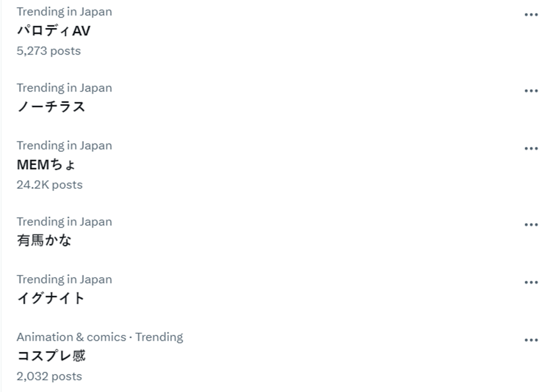Image resolution: width=553 pixels, height=392 pixels.
Task: Open the 有馬かな trending topic
Action: pos(44,241)
